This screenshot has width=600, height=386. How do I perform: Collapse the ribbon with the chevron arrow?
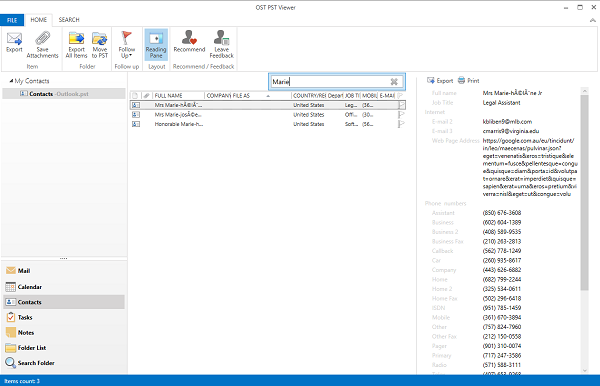click(x=593, y=20)
